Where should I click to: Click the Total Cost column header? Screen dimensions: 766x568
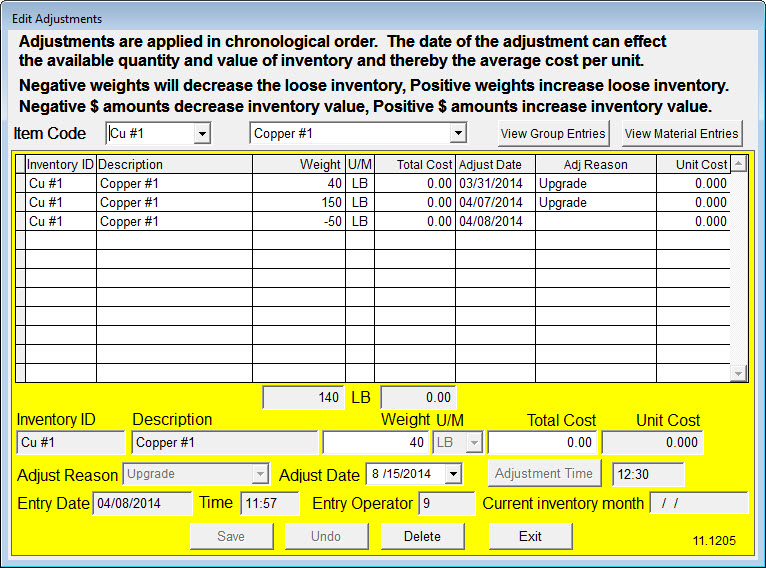pyautogui.click(x=415, y=165)
